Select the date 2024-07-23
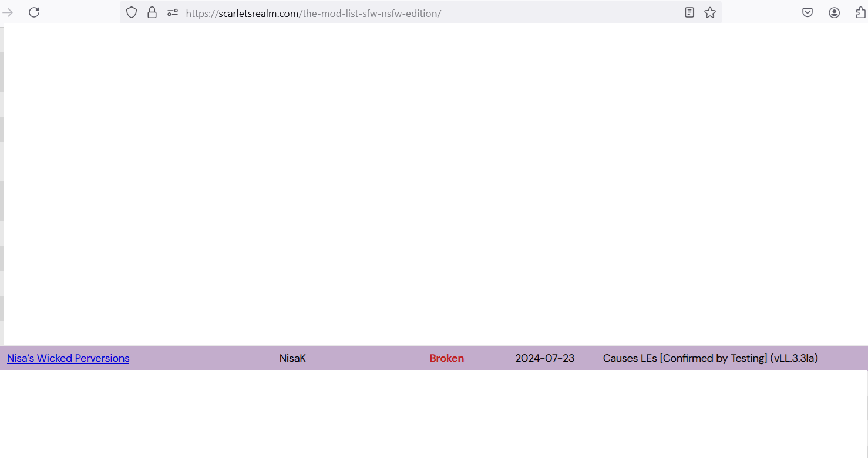This screenshot has width=868, height=458. pyautogui.click(x=545, y=358)
